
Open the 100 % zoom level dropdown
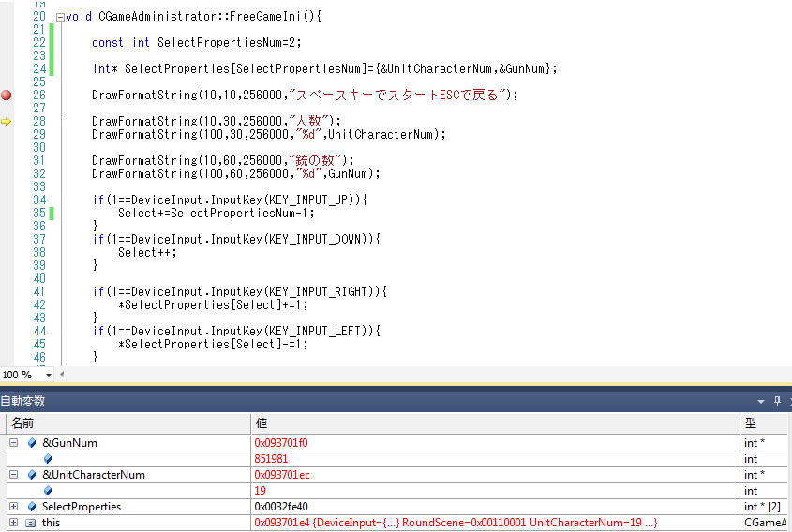coord(49,375)
